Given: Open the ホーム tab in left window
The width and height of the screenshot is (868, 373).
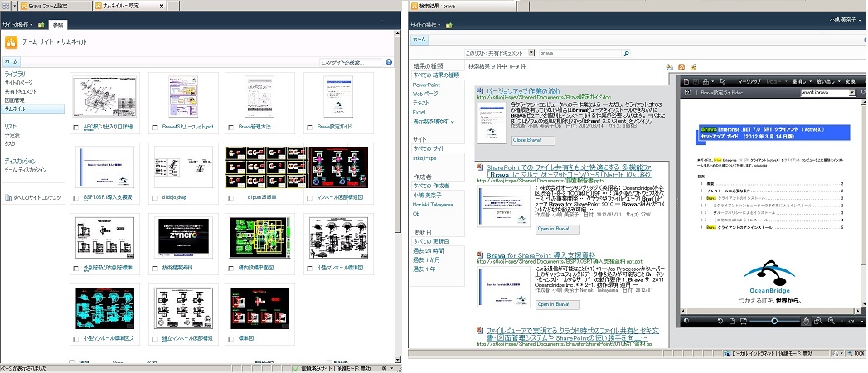Looking at the screenshot, I should coord(11,61).
